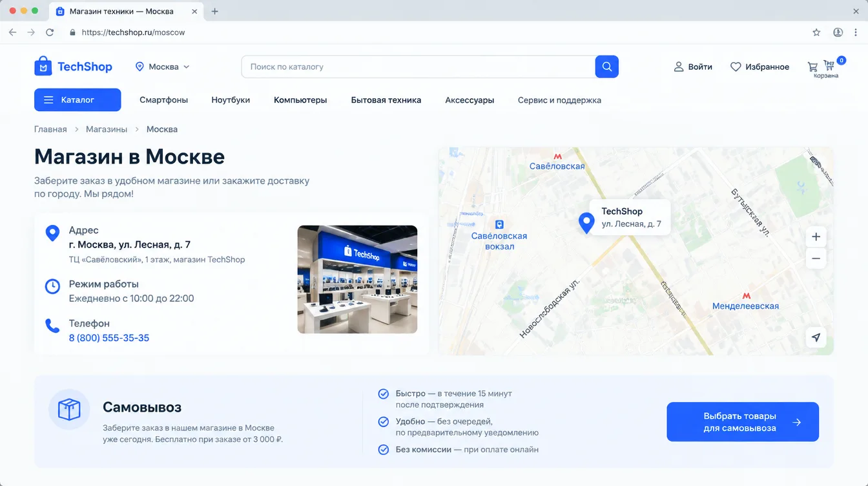Click the blue search magnifier button
Image resolution: width=868 pixels, height=486 pixels.
pyautogui.click(x=606, y=67)
